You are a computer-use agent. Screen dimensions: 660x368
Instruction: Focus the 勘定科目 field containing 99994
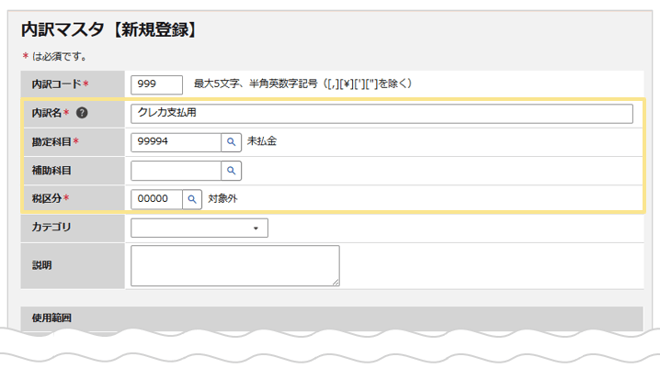point(176,142)
